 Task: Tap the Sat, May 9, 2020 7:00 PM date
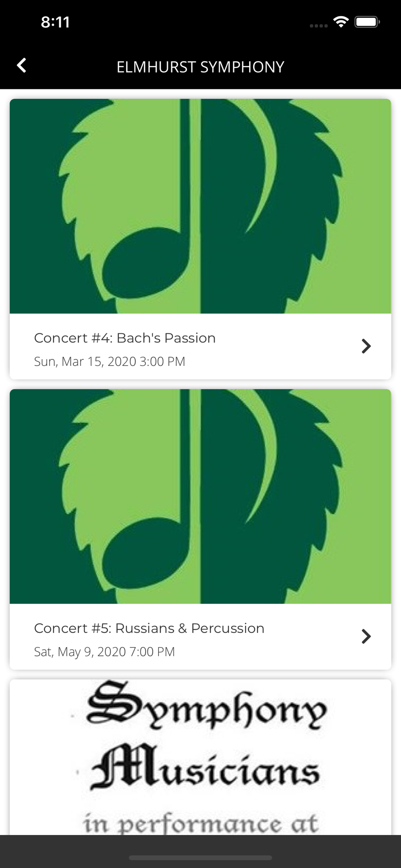tap(105, 652)
